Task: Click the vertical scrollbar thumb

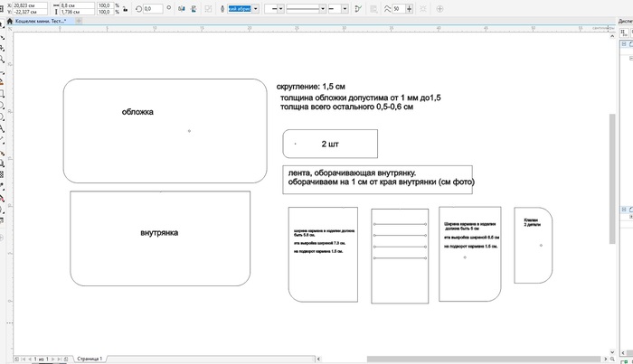Action: click(612, 179)
